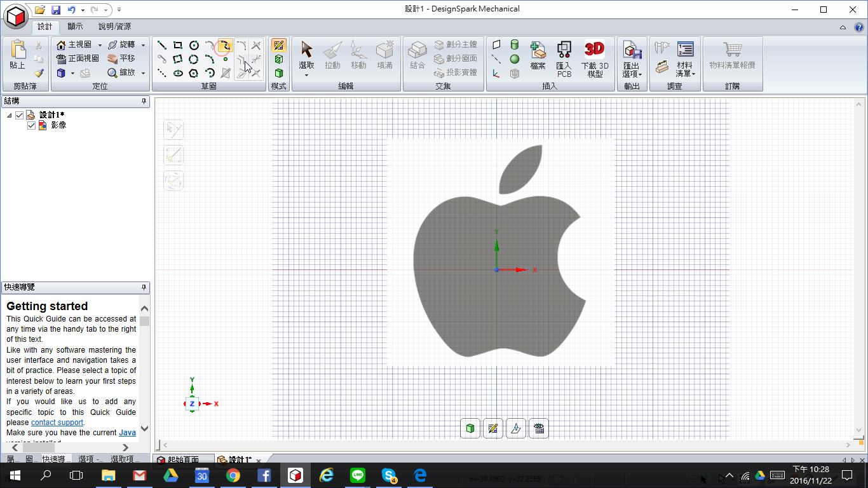The width and height of the screenshot is (868, 488).
Task: Open Google Chrome from the taskbar
Action: pos(233,475)
